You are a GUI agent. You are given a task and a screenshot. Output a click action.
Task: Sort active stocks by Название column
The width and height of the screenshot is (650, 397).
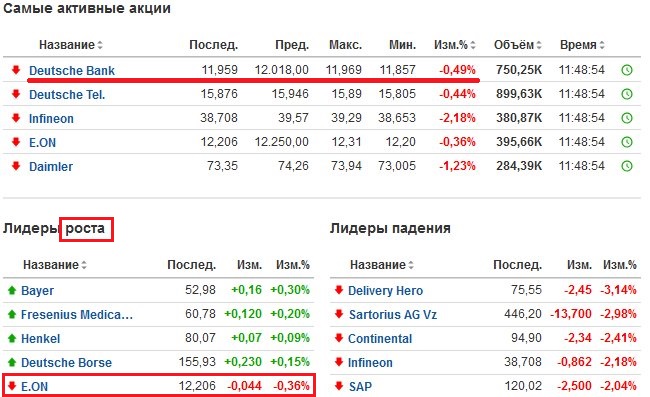tap(70, 45)
